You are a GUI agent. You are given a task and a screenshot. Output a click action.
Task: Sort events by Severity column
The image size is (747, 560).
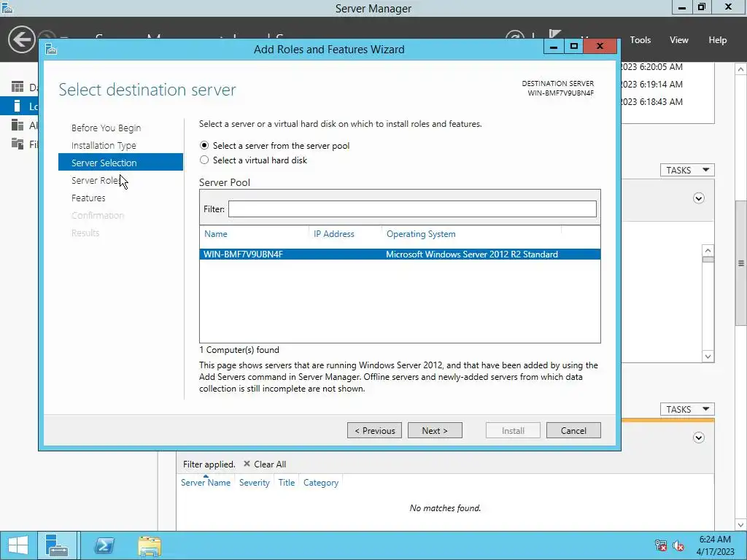click(255, 483)
